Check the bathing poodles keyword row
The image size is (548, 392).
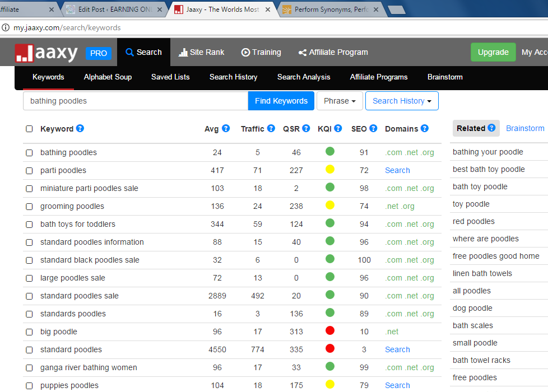click(x=29, y=153)
